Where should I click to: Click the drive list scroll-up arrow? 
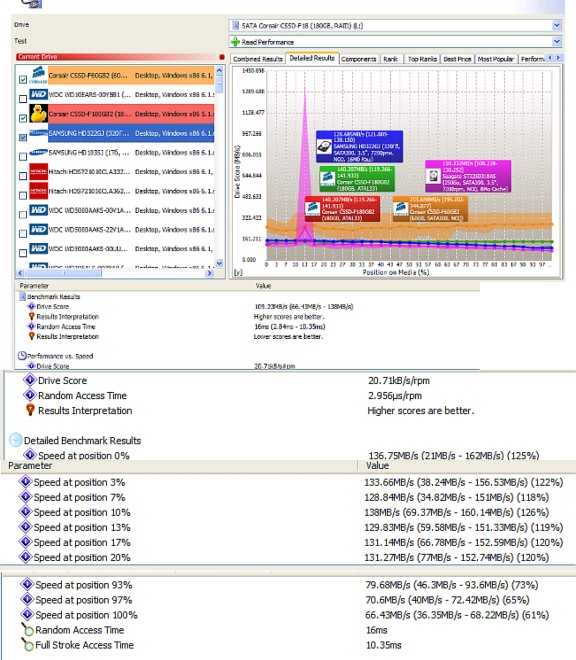point(219,70)
